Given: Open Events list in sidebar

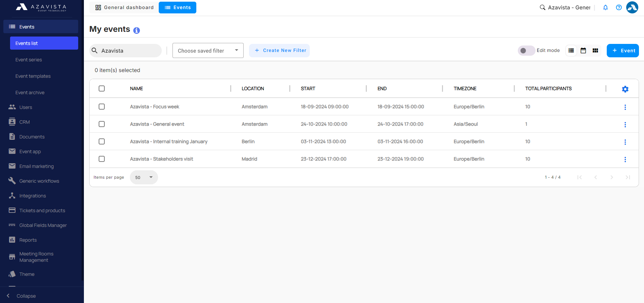Looking at the screenshot, I should [44, 43].
